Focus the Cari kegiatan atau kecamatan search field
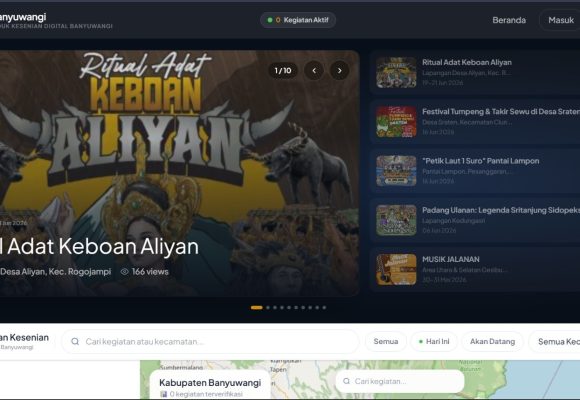 tap(210, 341)
